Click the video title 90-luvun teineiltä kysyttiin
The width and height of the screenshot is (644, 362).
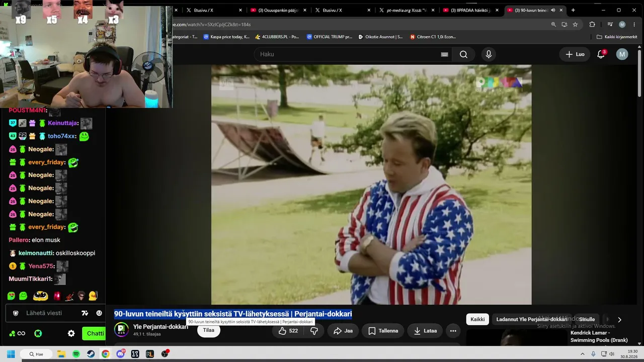(233, 314)
